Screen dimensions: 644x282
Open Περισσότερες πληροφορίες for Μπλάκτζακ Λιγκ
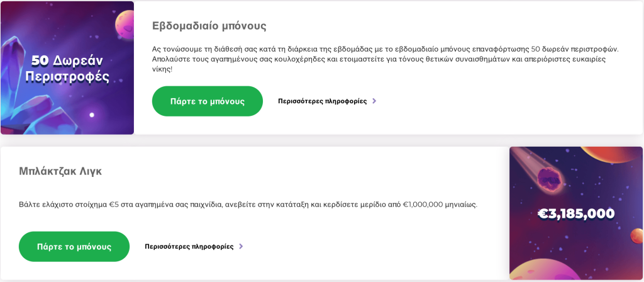tap(189, 247)
